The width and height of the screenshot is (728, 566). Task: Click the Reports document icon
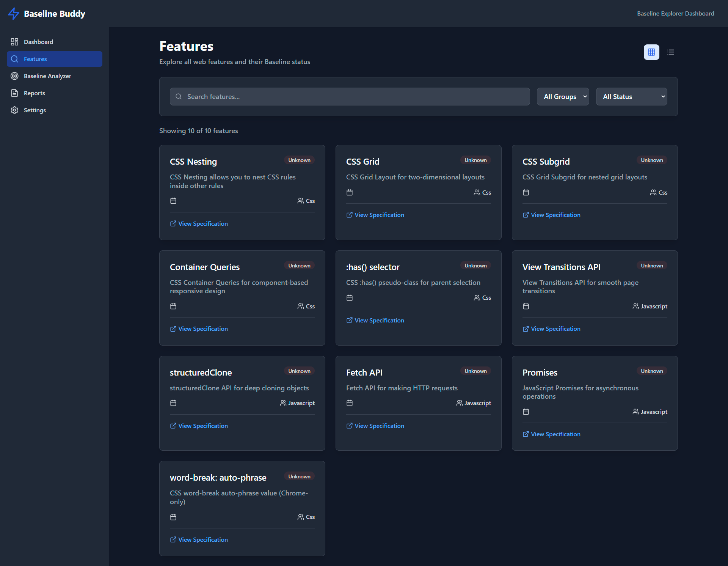pos(14,93)
